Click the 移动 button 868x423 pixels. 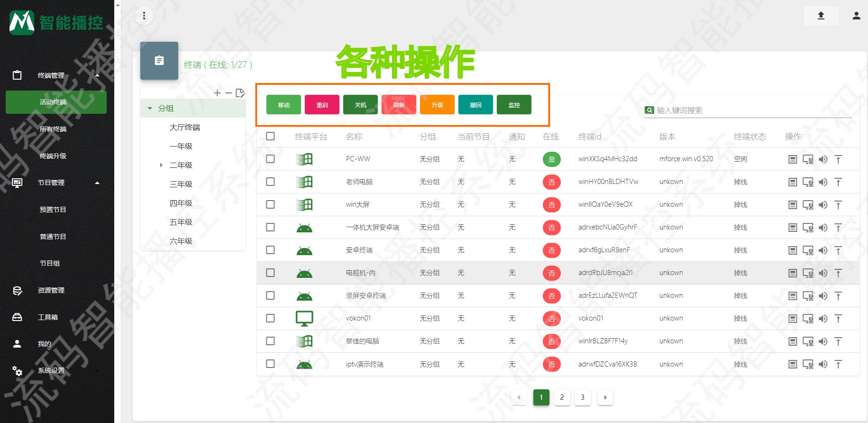[283, 105]
